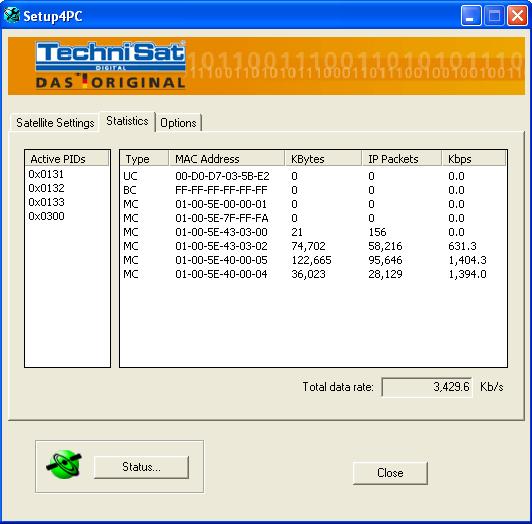The height and width of the screenshot is (524, 532).
Task: Click the Total data rate field
Action: point(427,387)
